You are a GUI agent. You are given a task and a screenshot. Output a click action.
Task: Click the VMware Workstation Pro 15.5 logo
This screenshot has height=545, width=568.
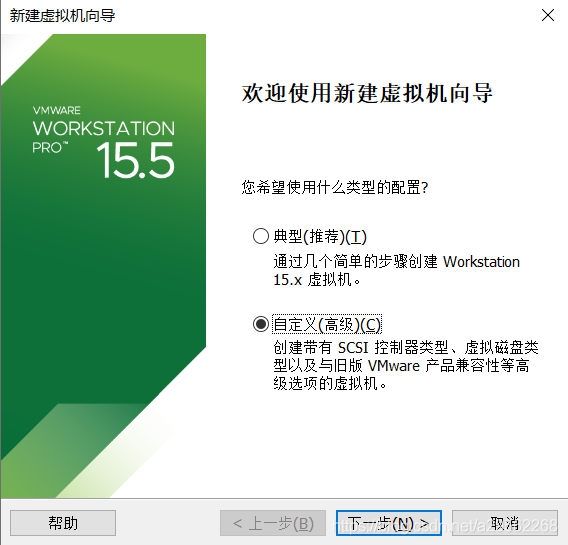[104, 142]
